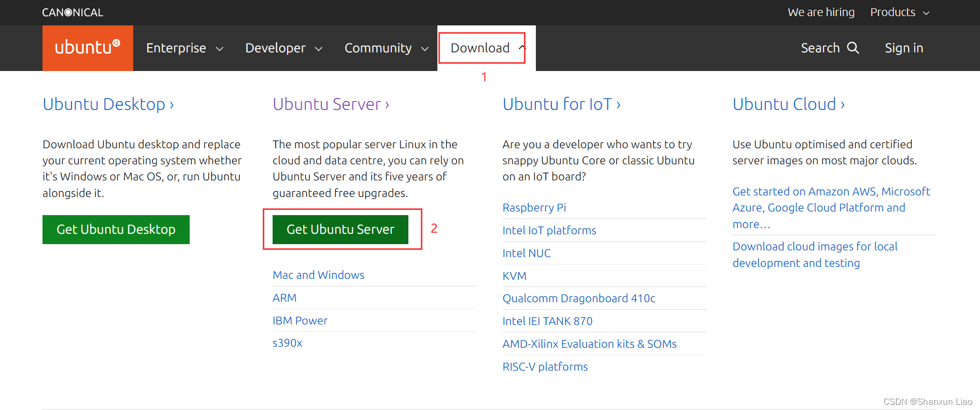Click Get Ubuntu Server button

[340, 230]
